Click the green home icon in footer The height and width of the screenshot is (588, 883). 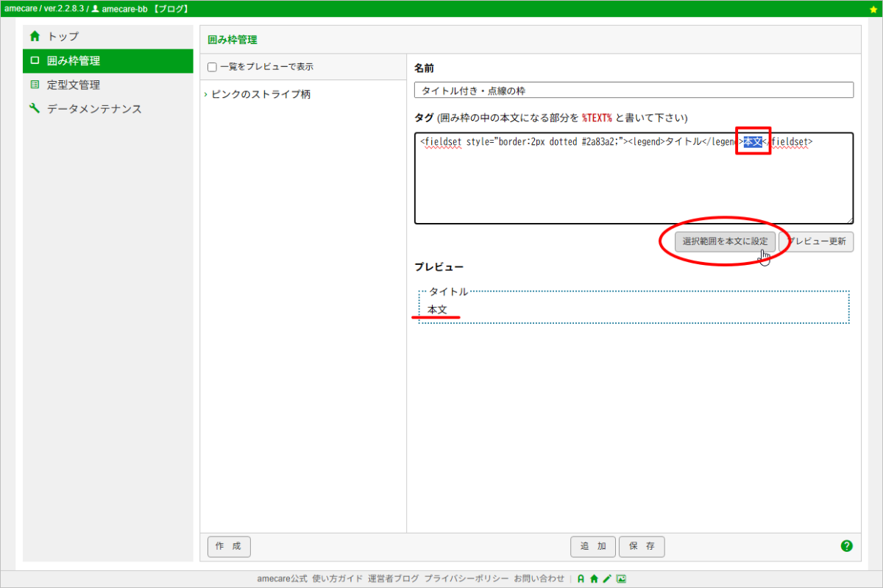pos(594,579)
